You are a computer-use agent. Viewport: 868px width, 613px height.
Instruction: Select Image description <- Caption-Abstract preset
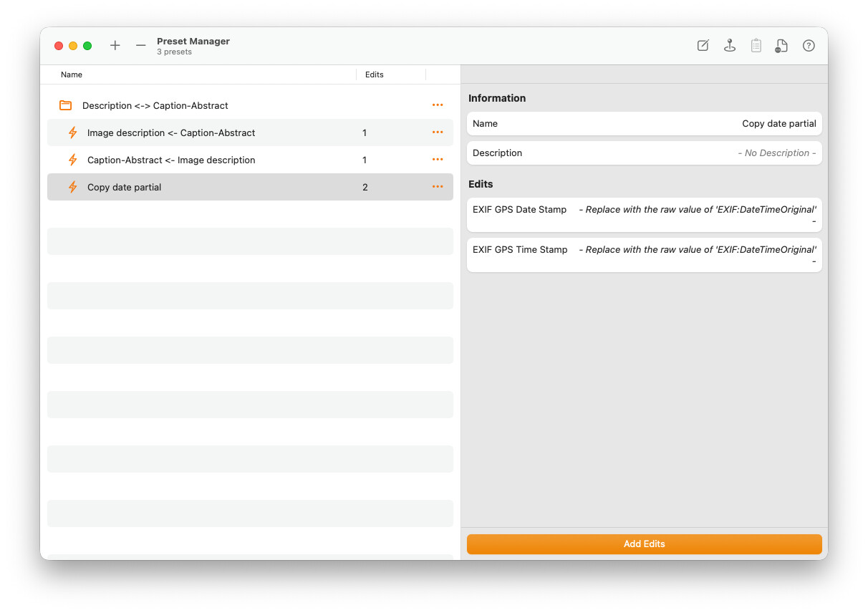tap(171, 132)
